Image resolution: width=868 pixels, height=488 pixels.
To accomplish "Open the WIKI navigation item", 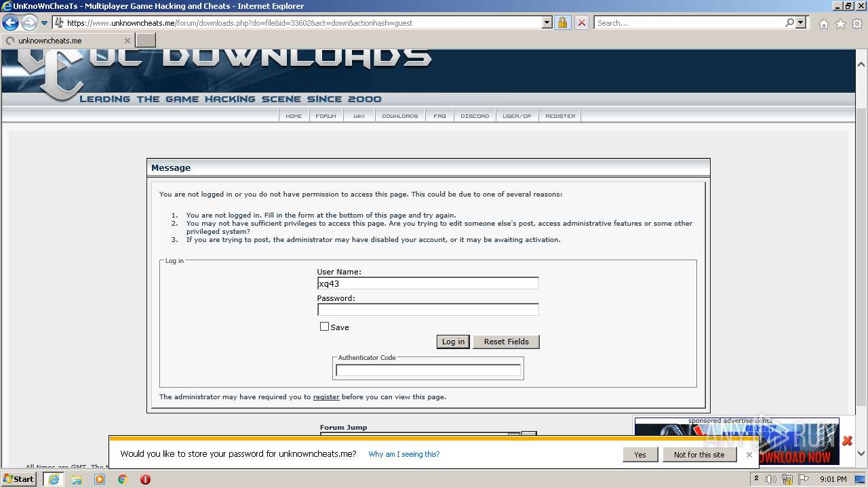I will 359,116.
